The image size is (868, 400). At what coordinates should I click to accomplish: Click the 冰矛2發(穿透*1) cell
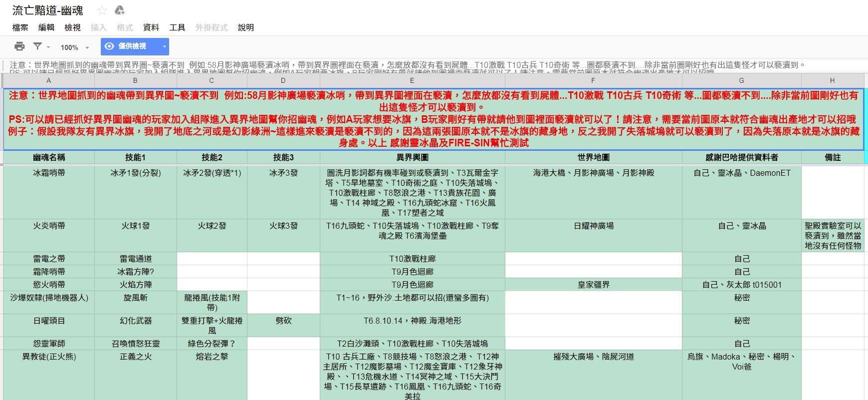tap(212, 192)
